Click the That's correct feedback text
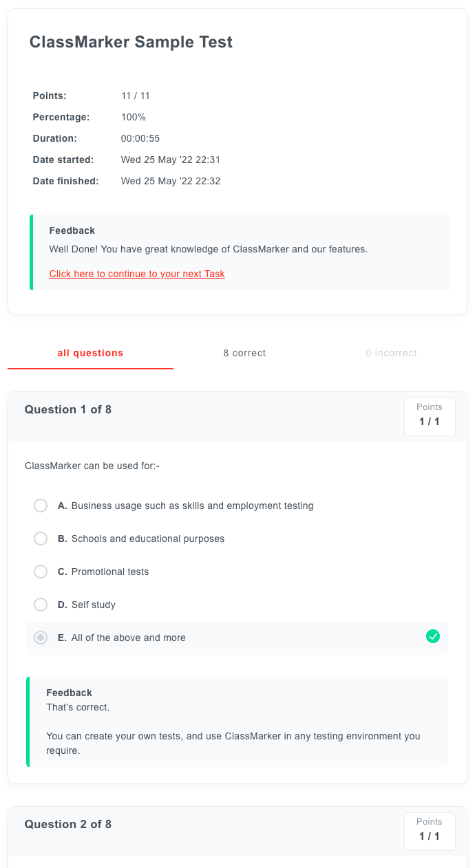Screen dimensions: 475x868 [78, 707]
